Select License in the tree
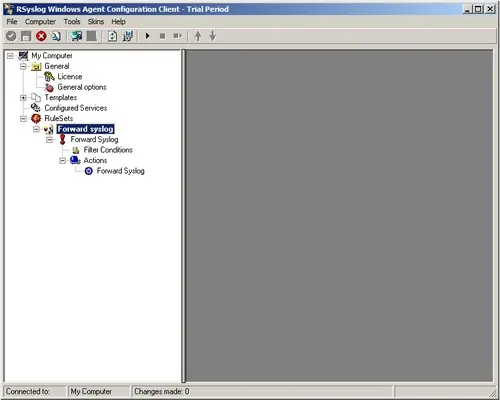This screenshot has height=400, width=500. (70, 77)
